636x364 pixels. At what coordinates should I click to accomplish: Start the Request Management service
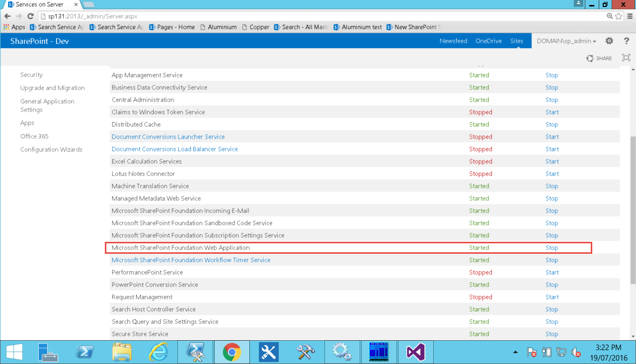(x=552, y=297)
